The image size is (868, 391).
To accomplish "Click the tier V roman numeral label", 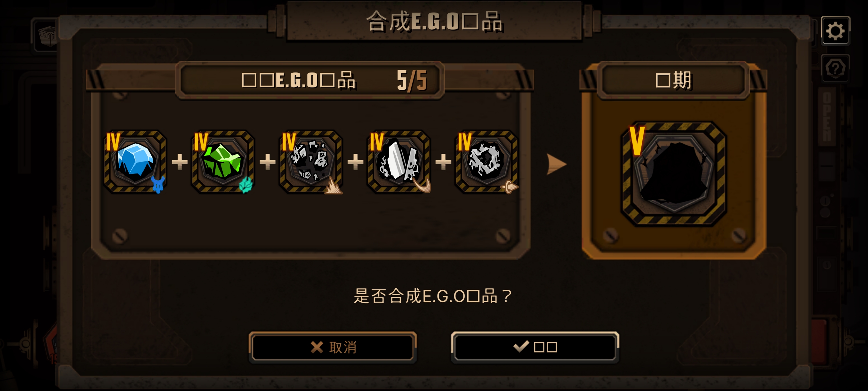I will 637,141.
